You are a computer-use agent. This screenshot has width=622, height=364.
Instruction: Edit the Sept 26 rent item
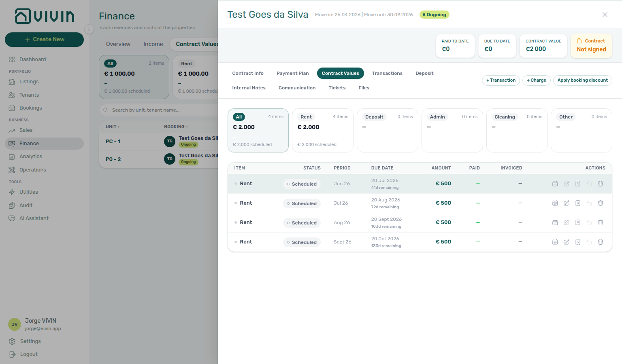567,242
